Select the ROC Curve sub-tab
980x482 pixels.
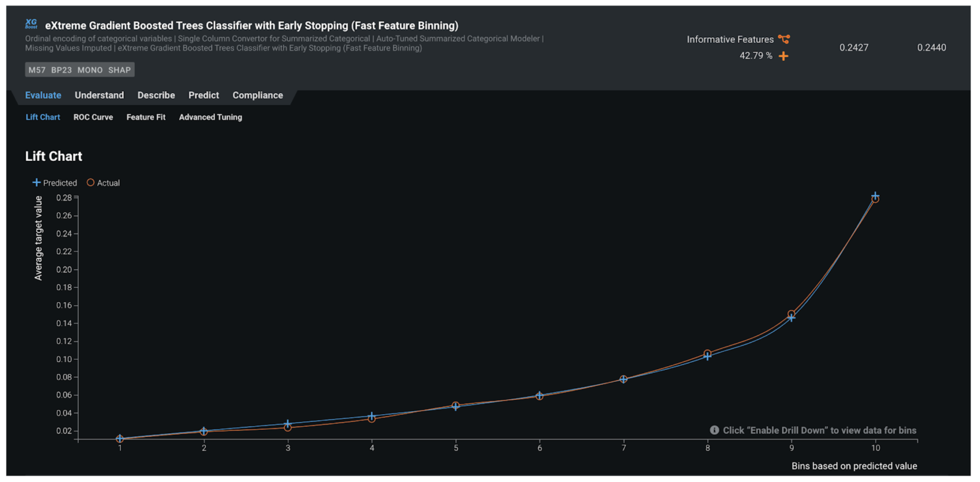93,117
